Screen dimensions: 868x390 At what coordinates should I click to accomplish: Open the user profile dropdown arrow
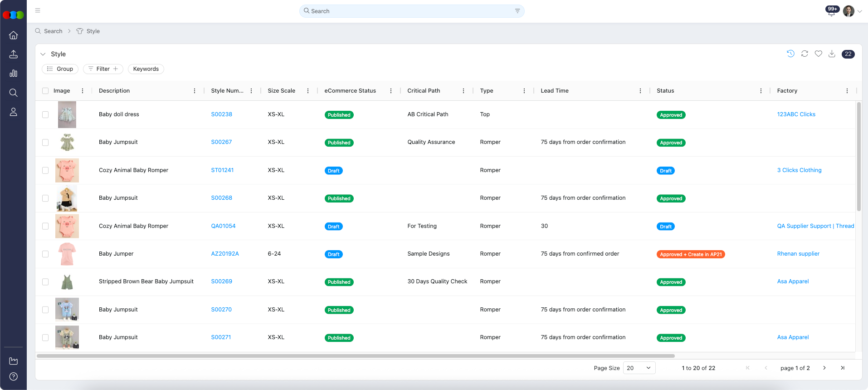click(x=859, y=11)
